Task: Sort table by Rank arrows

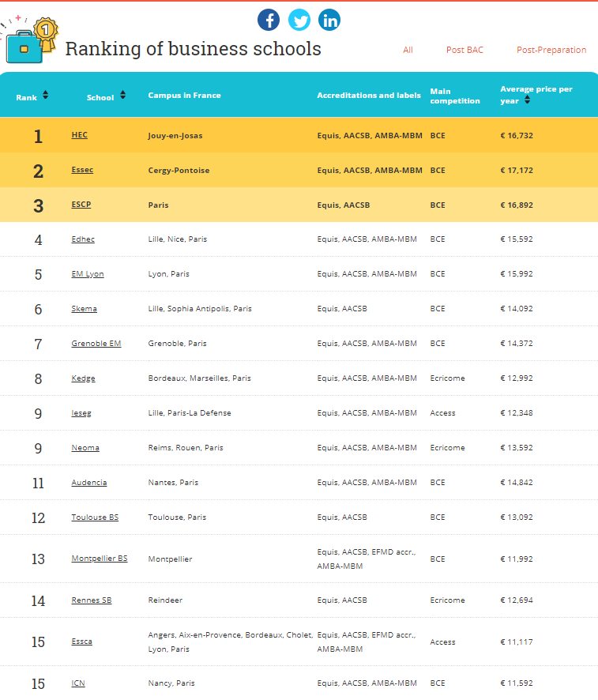Action: click(46, 95)
